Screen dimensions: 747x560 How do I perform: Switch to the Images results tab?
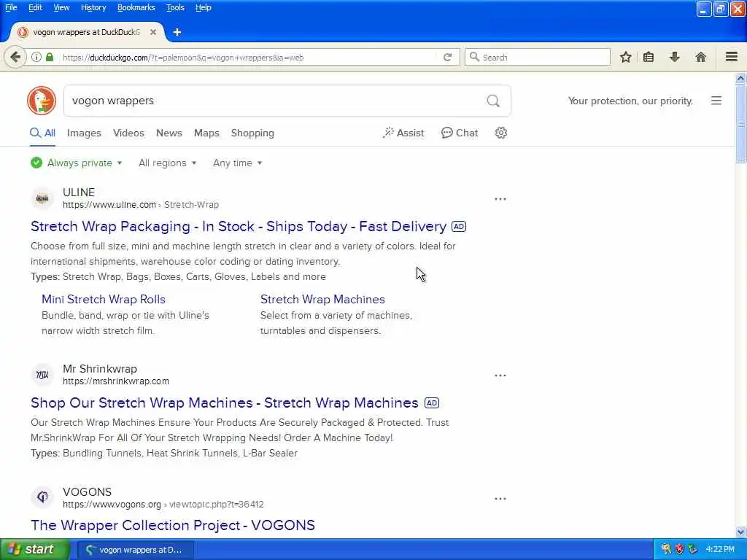point(85,133)
